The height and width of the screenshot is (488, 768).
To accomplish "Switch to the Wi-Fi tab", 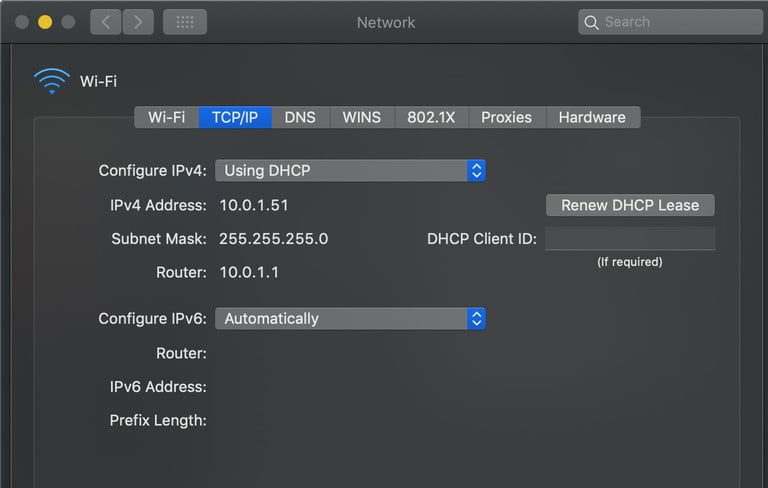I will point(166,117).
